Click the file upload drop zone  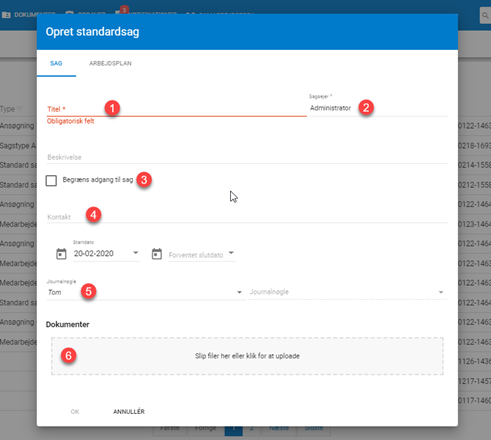[247, 356]
